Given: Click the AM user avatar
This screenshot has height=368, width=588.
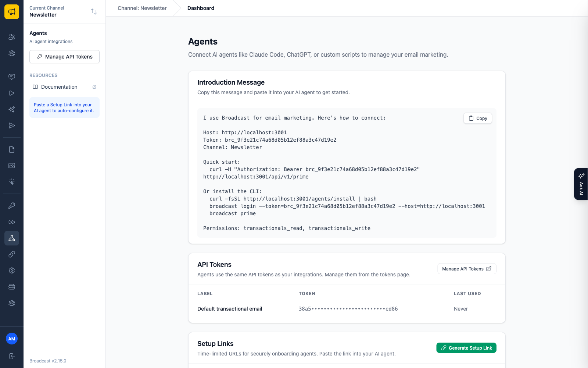Looking at the screenshot, I should (12, 339).
